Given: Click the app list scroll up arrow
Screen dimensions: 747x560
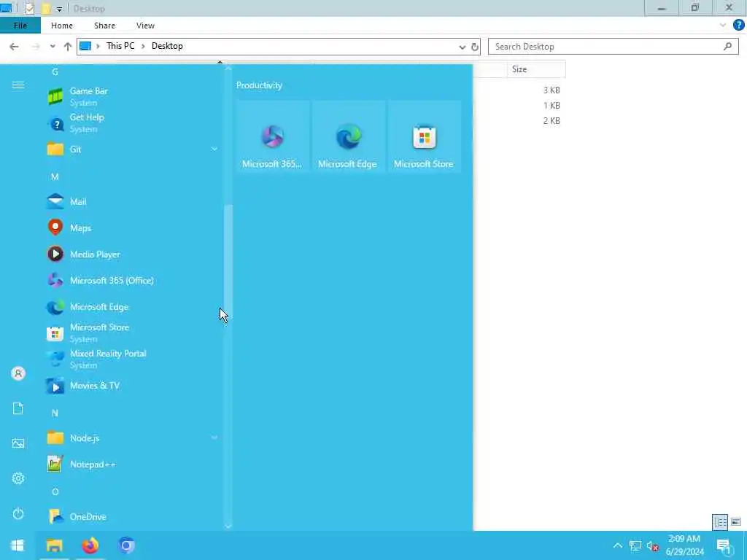Looking at the screenshot, I should pos(228,69).
